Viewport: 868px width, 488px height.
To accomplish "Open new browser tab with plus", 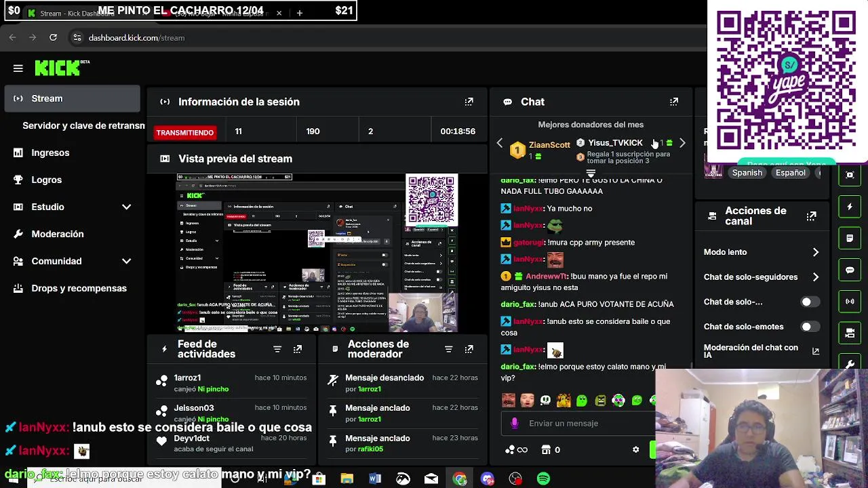I will [x=299, y=12].
